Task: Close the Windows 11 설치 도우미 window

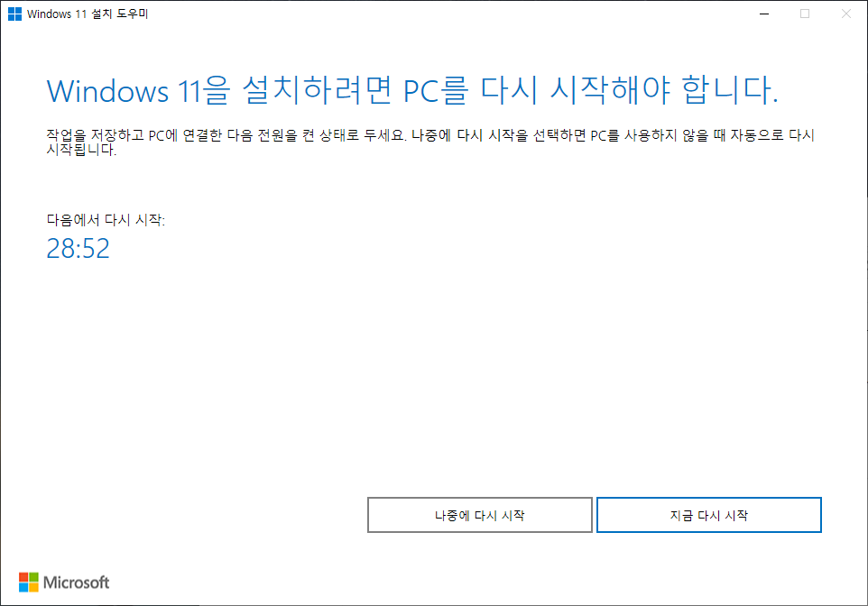Action: click(x=845, y=14)
